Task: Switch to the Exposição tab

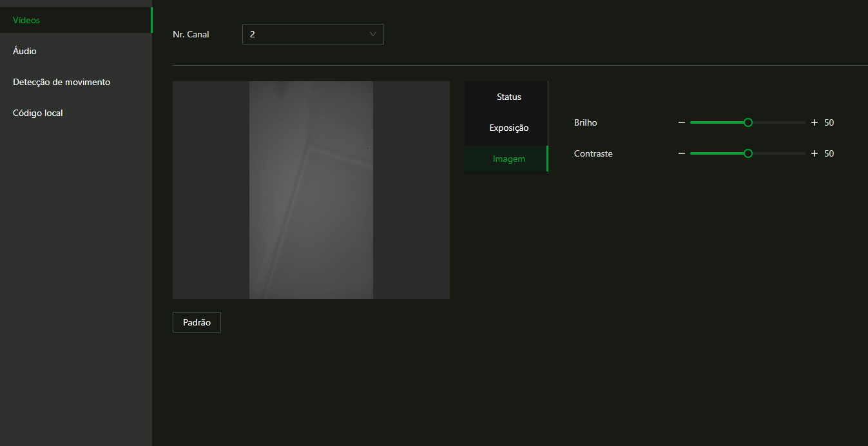Action: (506, 128)
